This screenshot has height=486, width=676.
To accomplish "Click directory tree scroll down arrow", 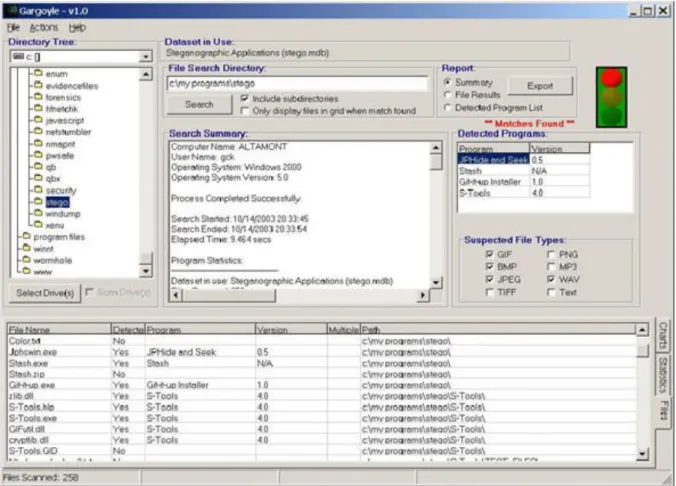I will click(x=146, y=271).
